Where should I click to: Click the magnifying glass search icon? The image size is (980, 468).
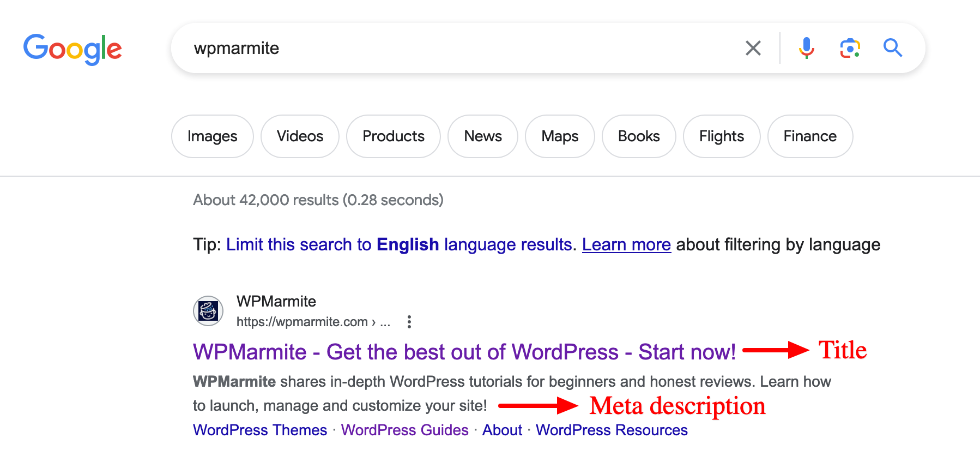point(893,48)
